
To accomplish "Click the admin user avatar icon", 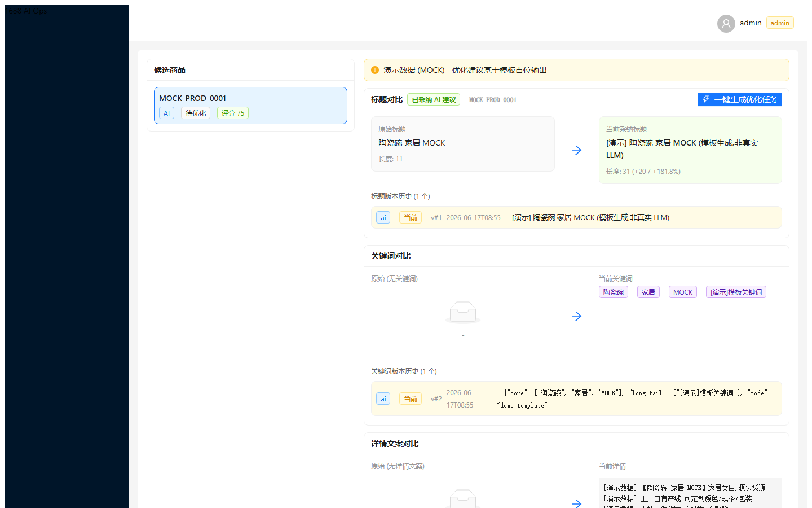I will 726,23.
